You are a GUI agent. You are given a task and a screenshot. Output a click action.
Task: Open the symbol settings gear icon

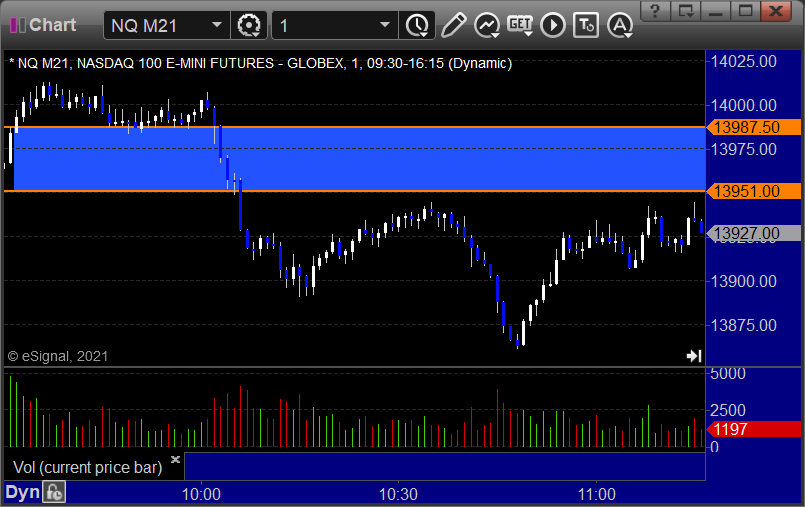pos(249,25)
